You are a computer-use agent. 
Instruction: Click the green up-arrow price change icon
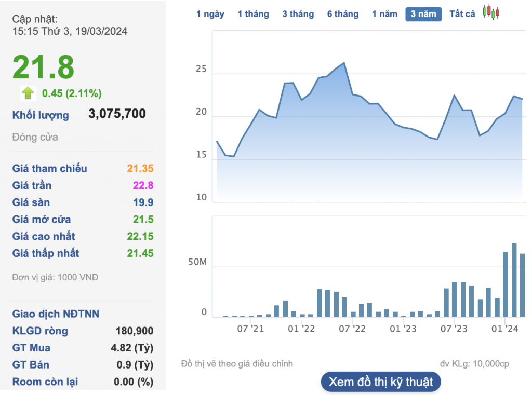tap(28, 93)
